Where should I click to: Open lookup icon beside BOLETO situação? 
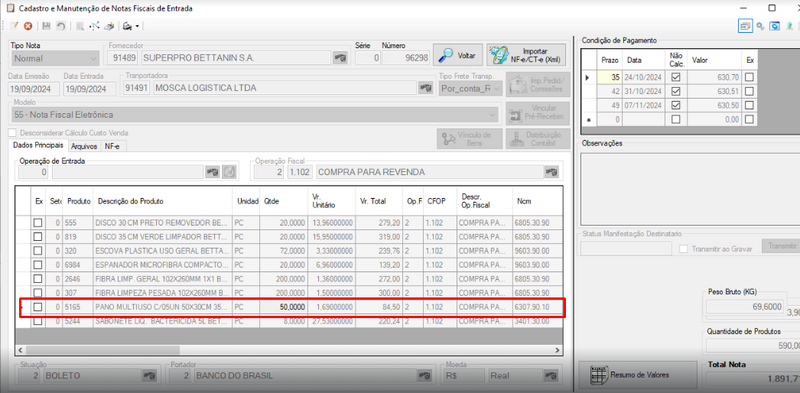(148, 376)
